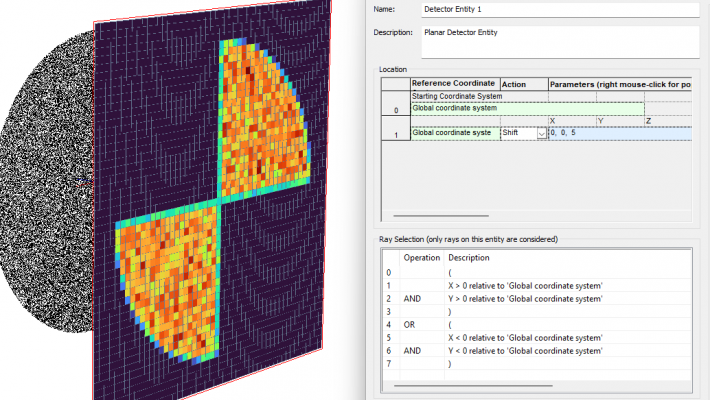The image size is (710, 400).
Task: Select 'Global coordinate system' in Location row 0
Action: click(528, 108)
